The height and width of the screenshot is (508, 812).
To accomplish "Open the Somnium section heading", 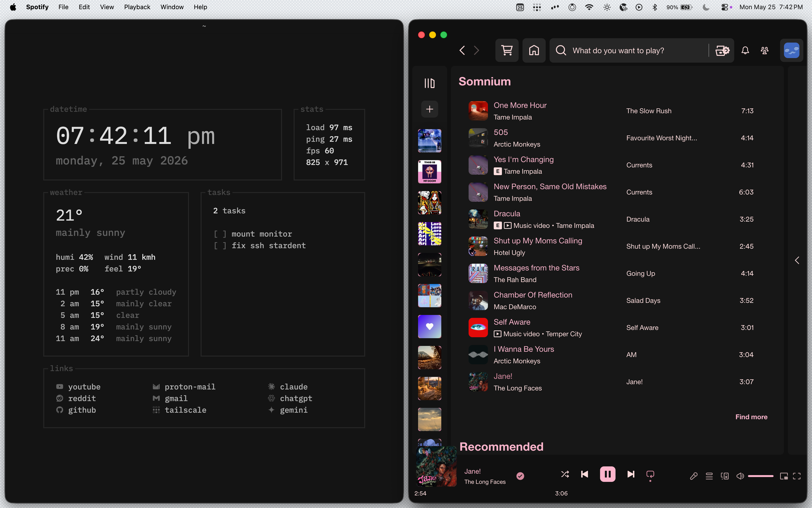I will coord(484,81).
